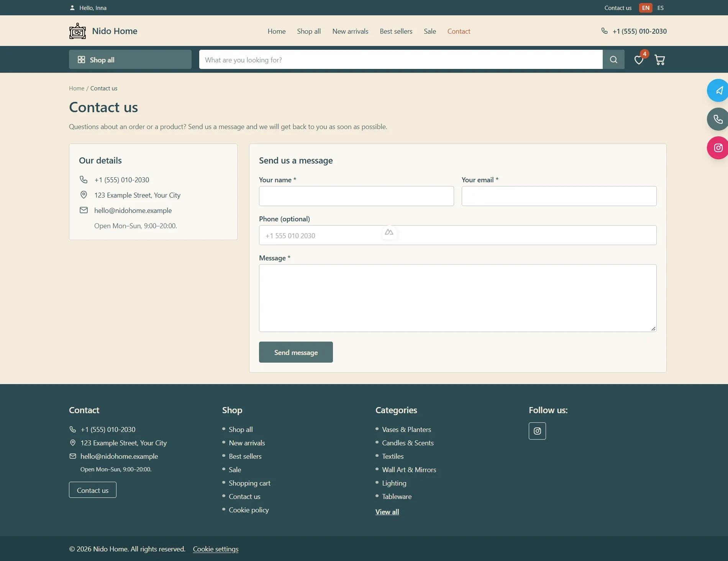728x561 pixels.
Task: Switch language to ES
Action: point(661,8)
